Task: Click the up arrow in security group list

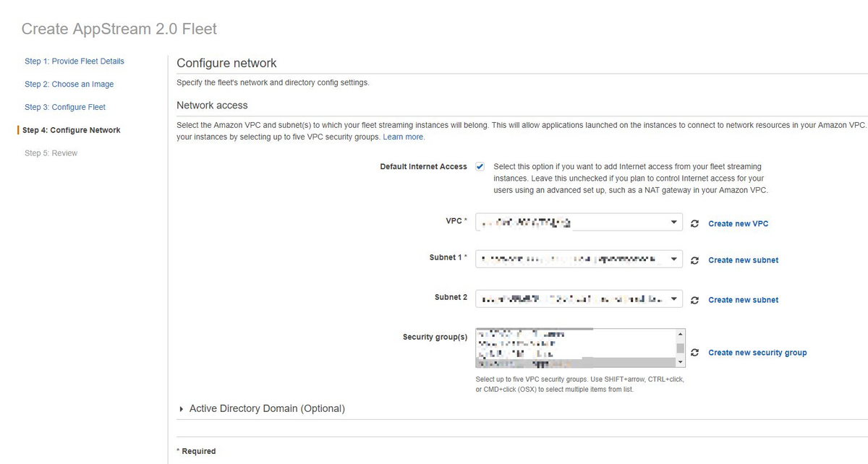Action: [x=681, y=334]
